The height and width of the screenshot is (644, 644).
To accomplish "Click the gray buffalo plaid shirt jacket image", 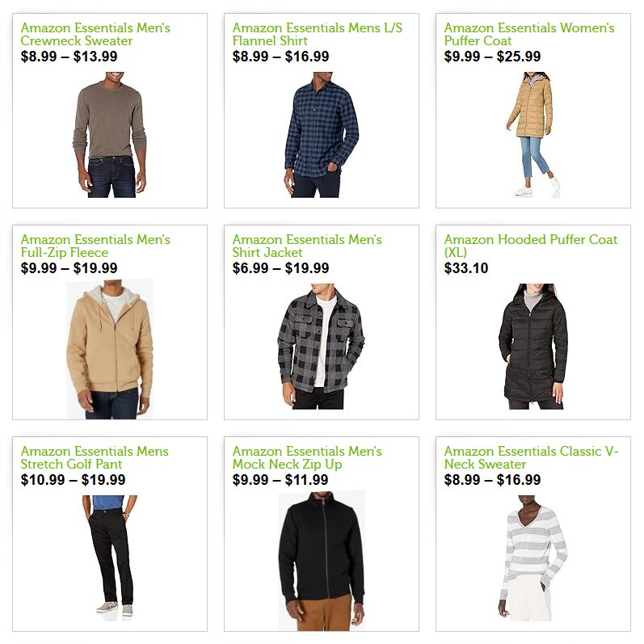I will click(322, 346).
